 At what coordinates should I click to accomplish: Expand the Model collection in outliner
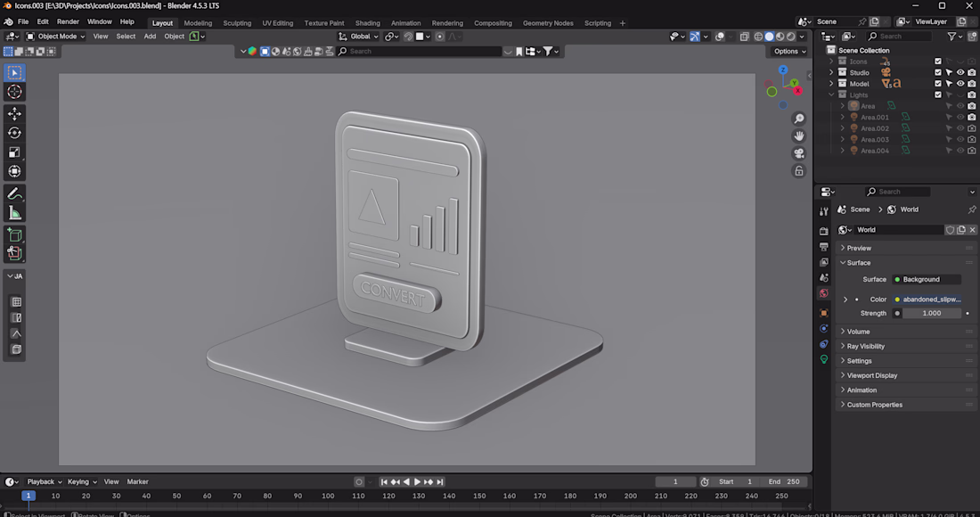pos(832,84)
